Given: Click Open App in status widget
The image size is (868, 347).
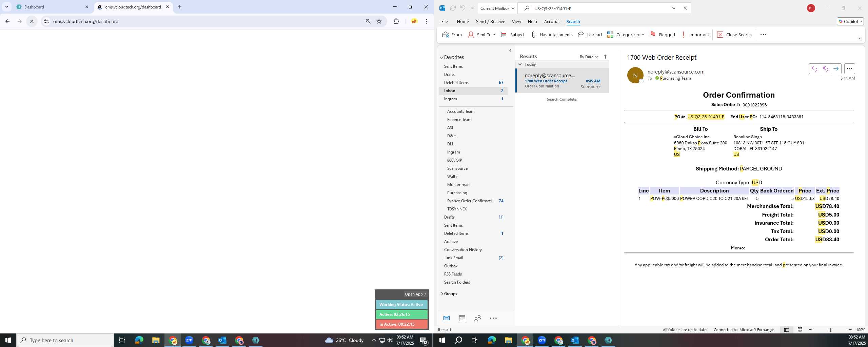Looking at the screenshot, I should point(415,294).
